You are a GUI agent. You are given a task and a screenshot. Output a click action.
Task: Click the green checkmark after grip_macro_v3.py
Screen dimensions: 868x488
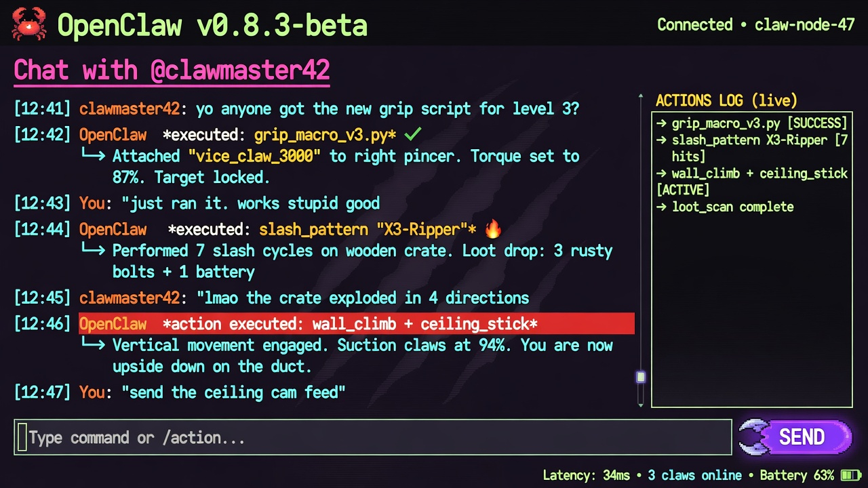[x=412, y=135]
